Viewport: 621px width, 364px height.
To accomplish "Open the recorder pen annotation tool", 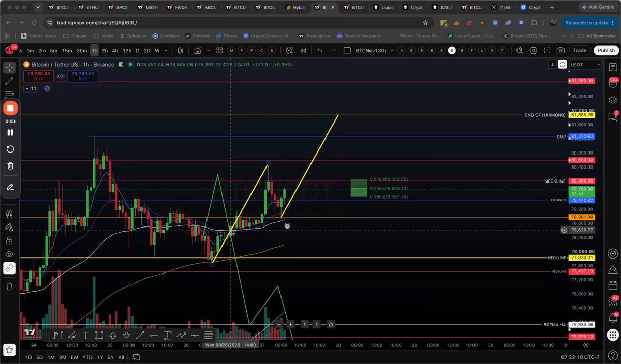I will 10,187.
